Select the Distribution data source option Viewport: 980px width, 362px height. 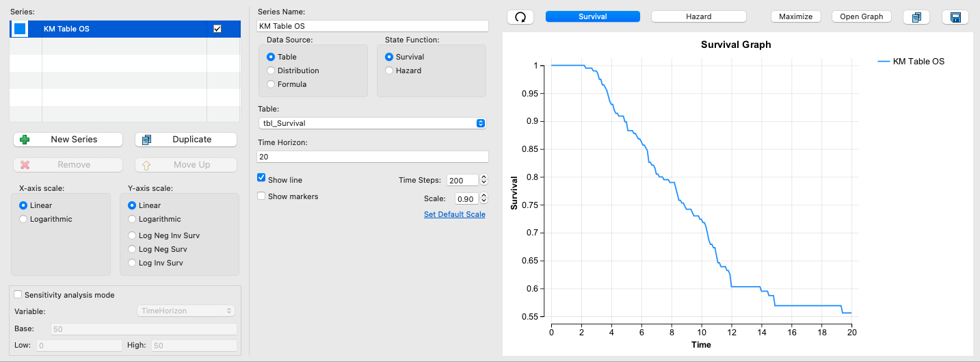pos(271,70)
